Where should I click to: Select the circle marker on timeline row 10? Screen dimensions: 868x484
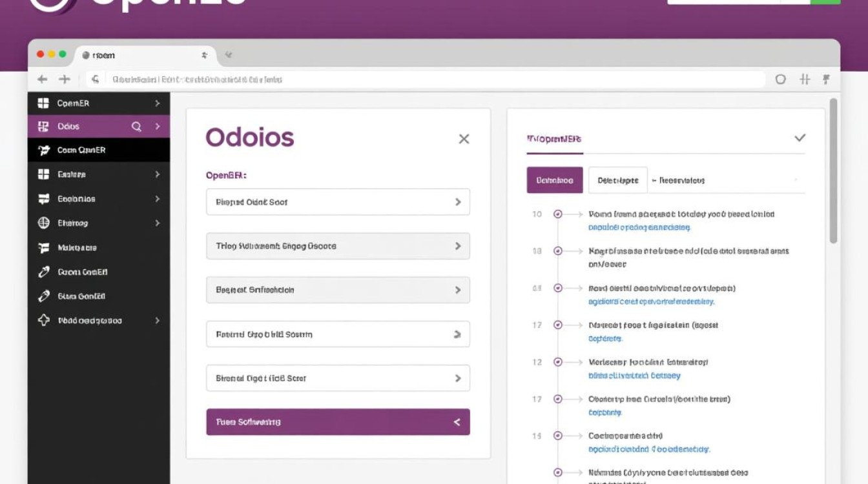(558, 214)
